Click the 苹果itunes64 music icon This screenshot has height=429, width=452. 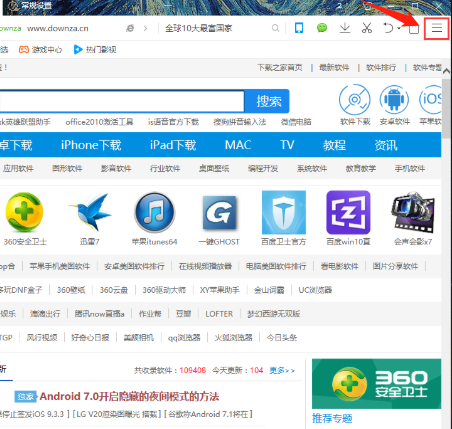tap(154, 212)
